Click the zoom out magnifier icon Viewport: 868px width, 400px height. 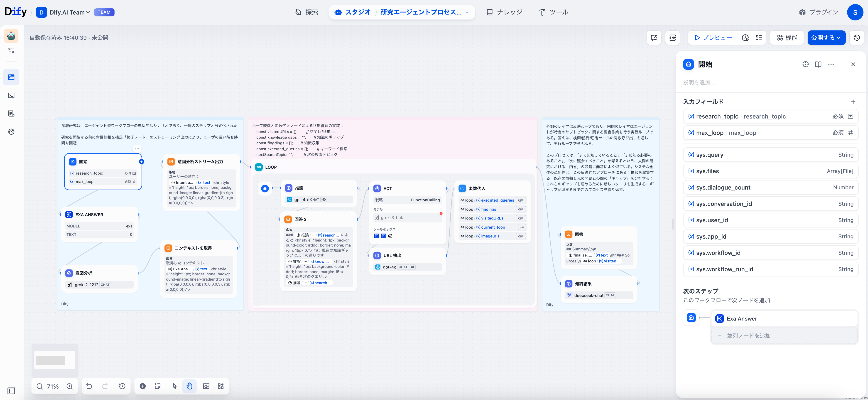(x=40, y=387)
